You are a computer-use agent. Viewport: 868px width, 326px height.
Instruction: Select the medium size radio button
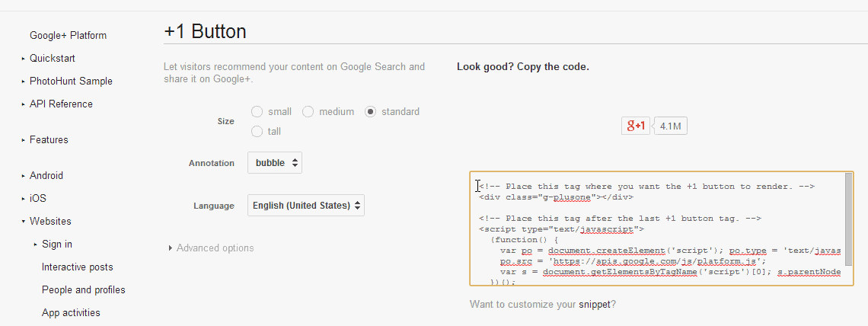(x=308, y=112)
